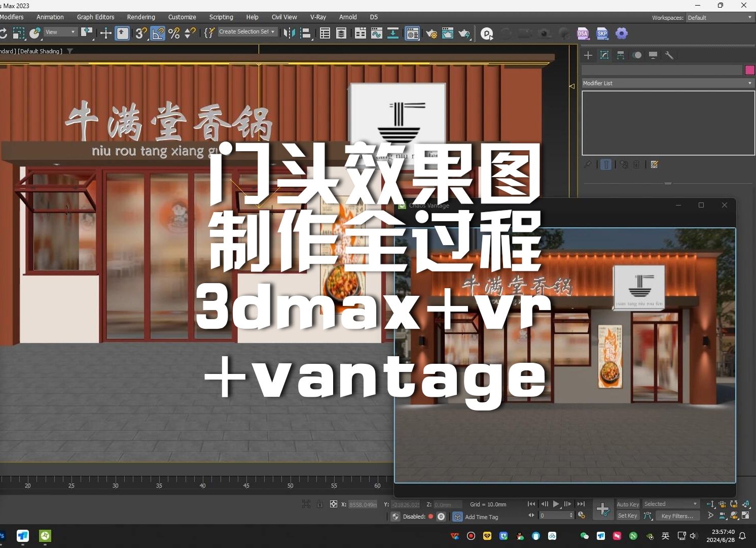The height and width of the screenshot is (548, 756).
Task: Toggle the 3D Snaps button
Action: [x=141, y=33]
